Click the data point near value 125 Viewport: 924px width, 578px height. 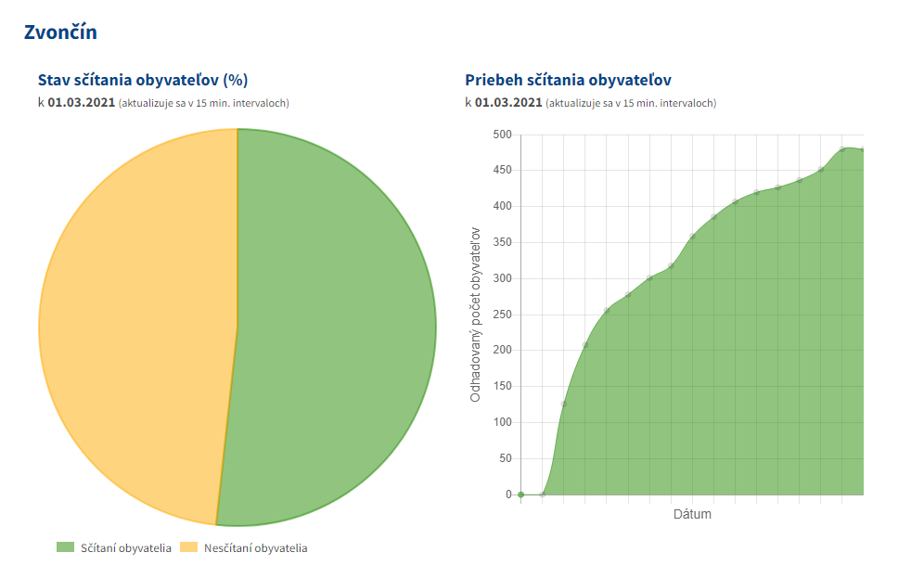(x=564, y=405)
